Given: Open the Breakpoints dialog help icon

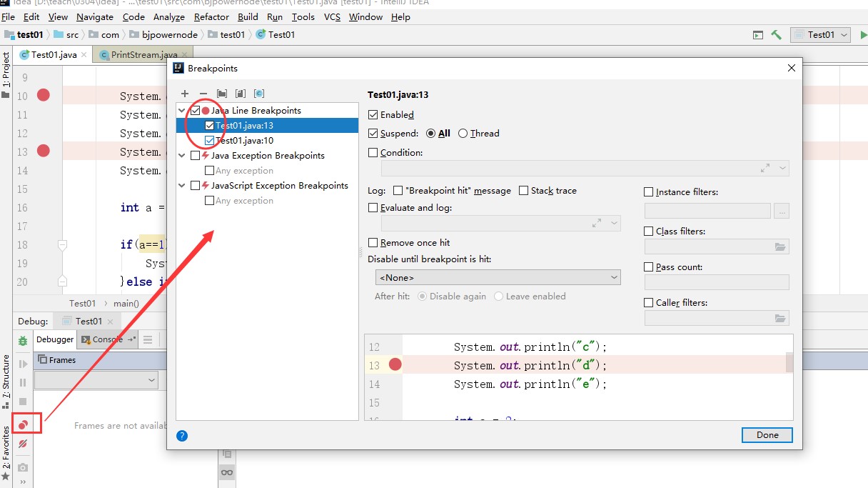Looking at the screenshot, I should [182, 435].
